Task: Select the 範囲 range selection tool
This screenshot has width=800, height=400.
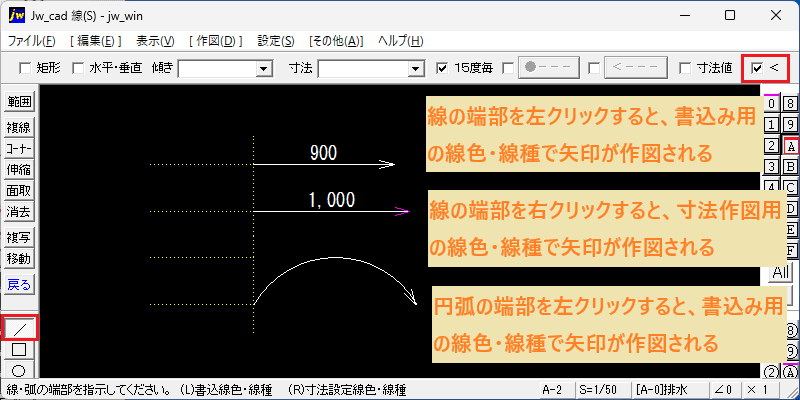Action: pyautogui.click(x=19, y=102)
